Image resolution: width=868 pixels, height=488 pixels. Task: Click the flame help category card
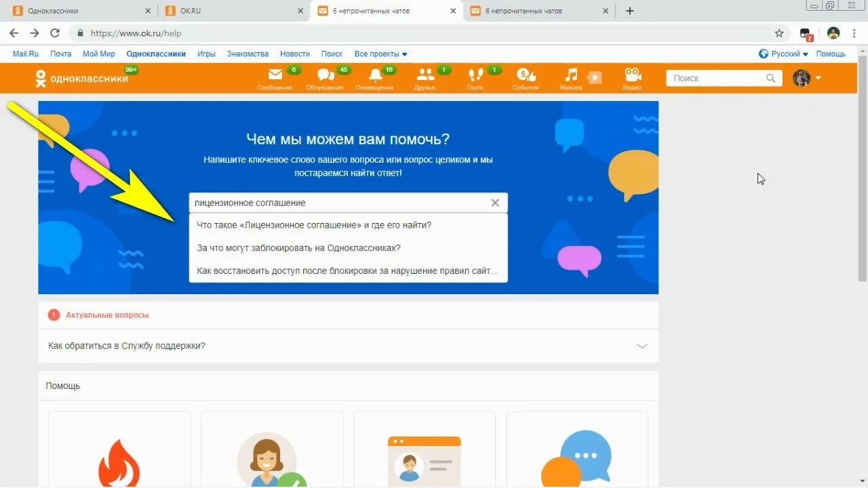click(119, 449)
